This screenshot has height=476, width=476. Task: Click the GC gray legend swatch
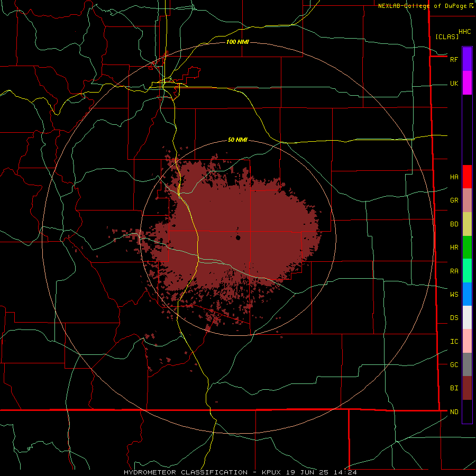(467, 364)
